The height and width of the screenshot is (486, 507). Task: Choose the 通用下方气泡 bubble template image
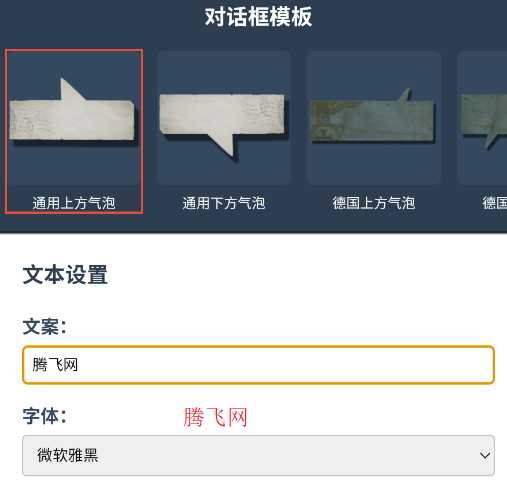pyautogui.click(x=224, y=118)
